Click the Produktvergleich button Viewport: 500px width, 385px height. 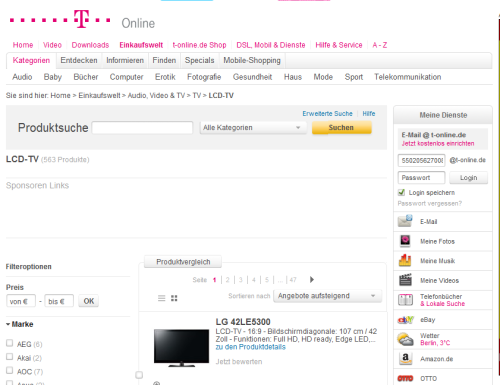(x=183, y=262)
